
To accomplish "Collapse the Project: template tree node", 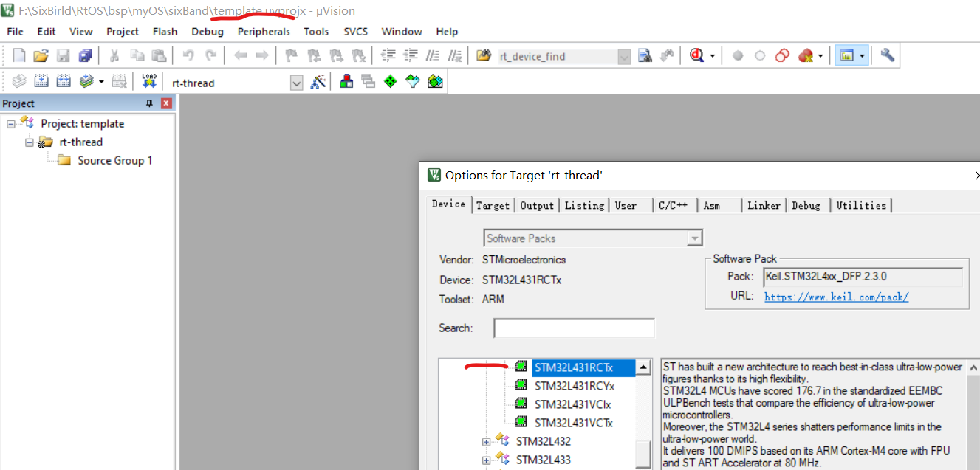I will 11,124.
